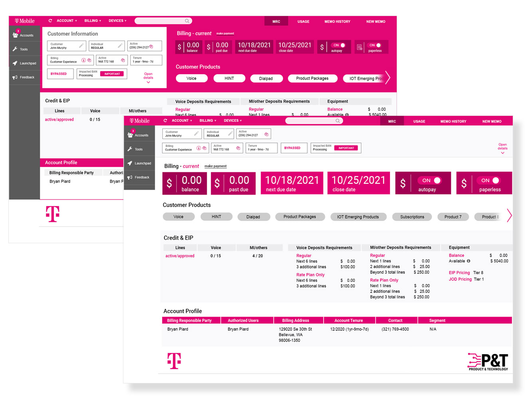532x399 pixels.
Task: Open ACCOUNT dropdown in front window
Action: 182,121
